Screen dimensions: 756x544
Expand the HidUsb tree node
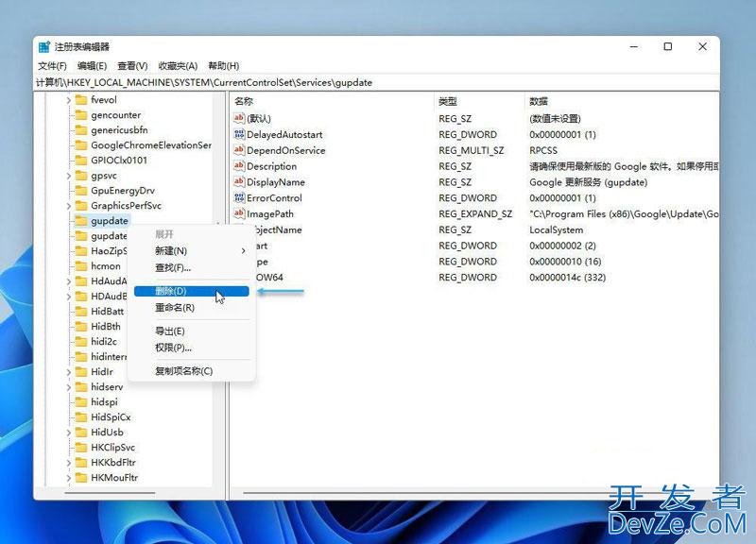pyautogui.click(x=68, y=433)
